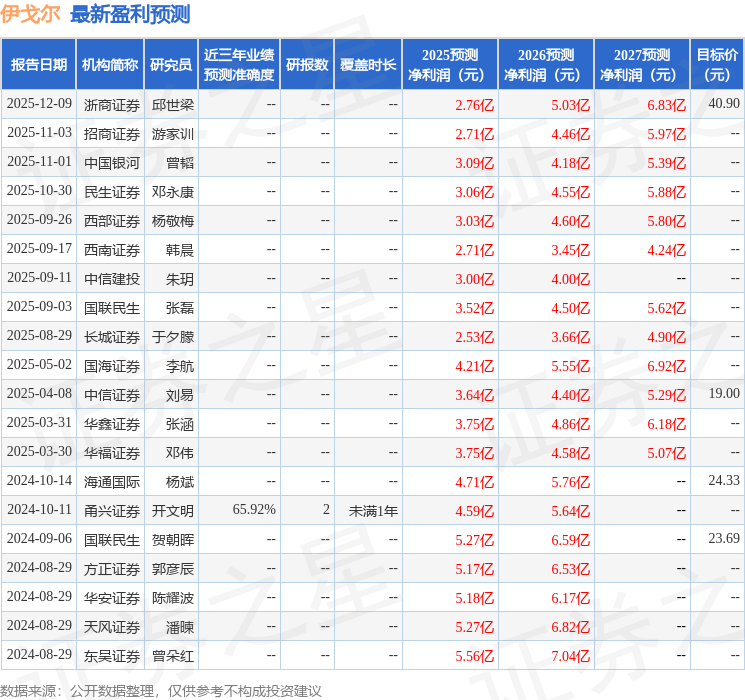
Task: Open the 浙商证券 institution entry
Action: tap(111, 105)
